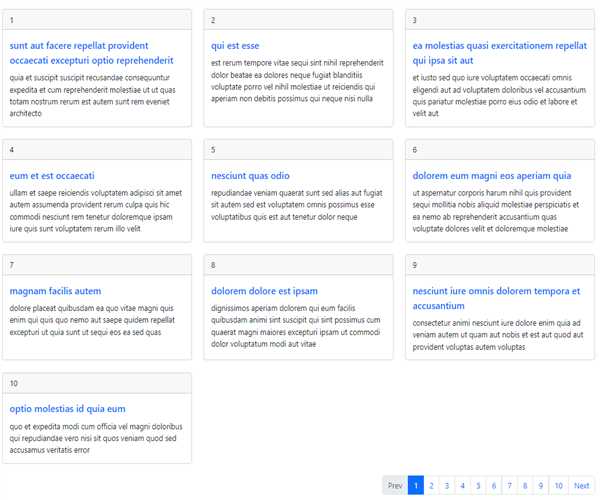Open the 'nesciunt quas odio' post
The width and height of the screenshot is (600, 500).
click(x=250, y=176)
